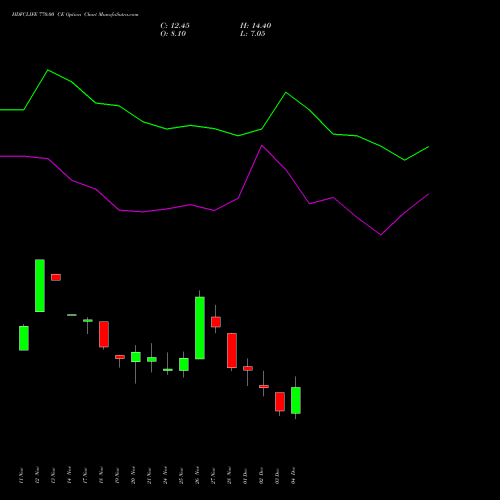Click the 20 Nov date label
Viewport: 500px width, 500px height.
[133, 476]
